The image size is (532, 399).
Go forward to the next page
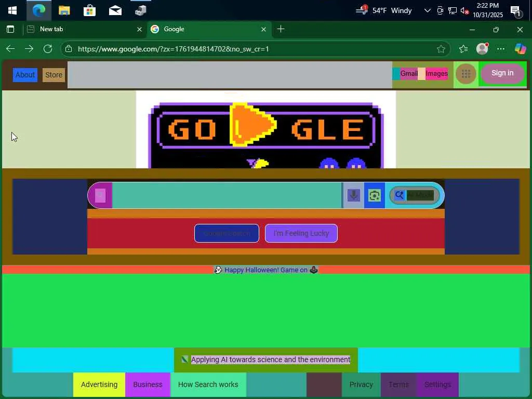click(29, 49)
